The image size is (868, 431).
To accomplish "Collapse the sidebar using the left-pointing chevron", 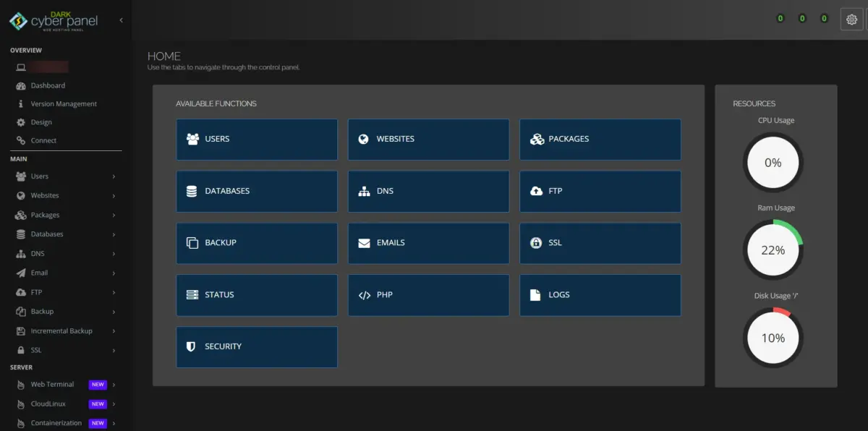I will pos(122,20).
